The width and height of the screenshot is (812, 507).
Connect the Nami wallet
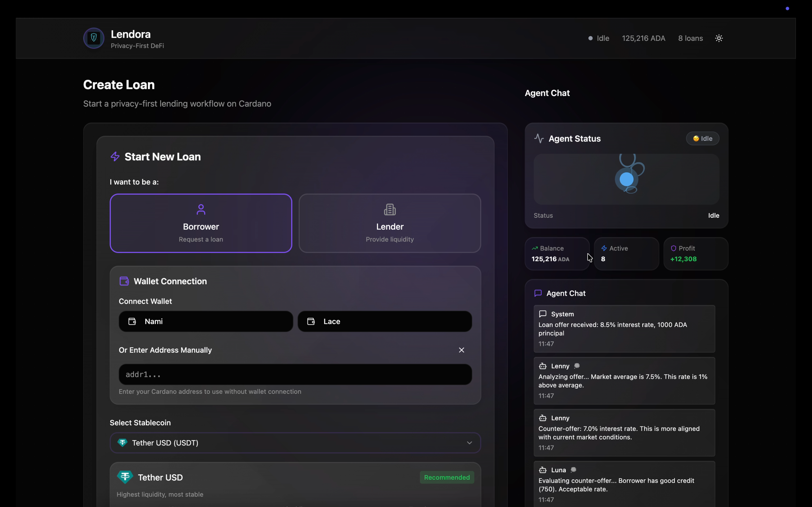point(206,321)
